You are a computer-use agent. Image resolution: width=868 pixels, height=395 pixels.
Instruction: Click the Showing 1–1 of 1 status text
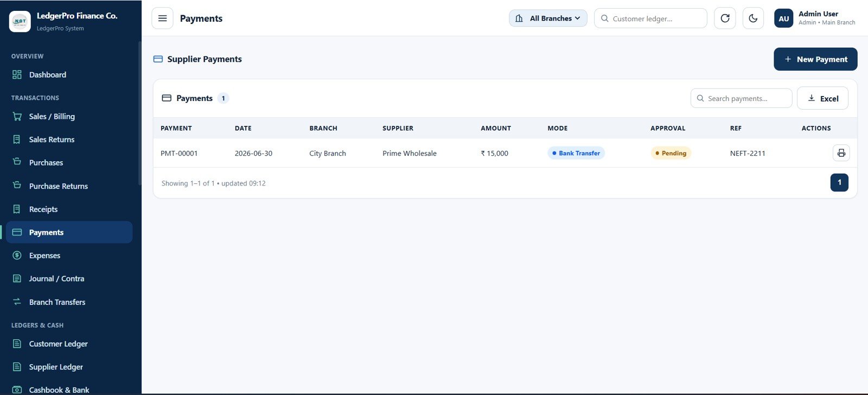[x=214, y=183]
